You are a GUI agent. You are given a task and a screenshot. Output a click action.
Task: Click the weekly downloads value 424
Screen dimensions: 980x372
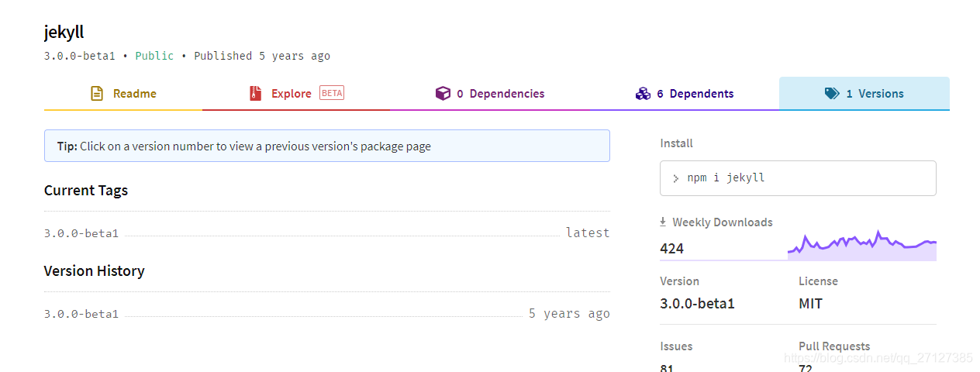[671, 249]
